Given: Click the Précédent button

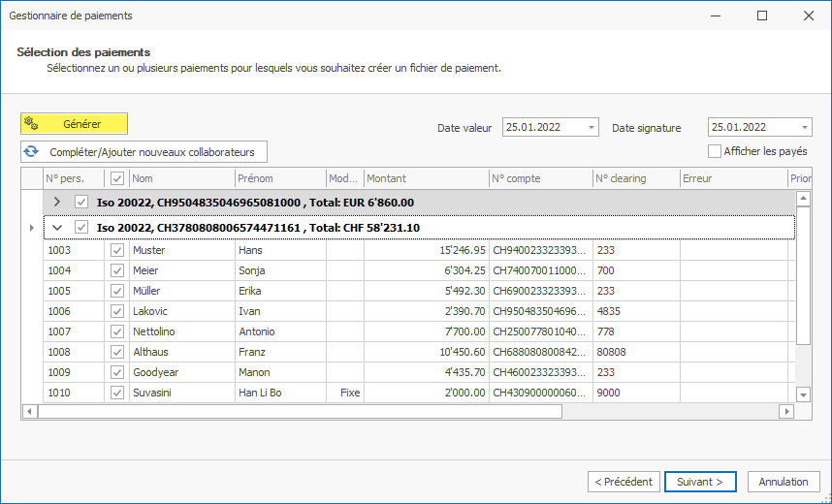Looking at the screenshot, I should (x=624, y=482).
